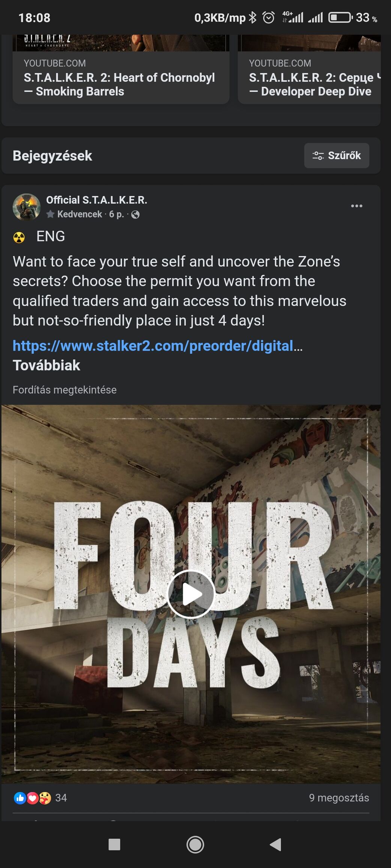This screenshot has width=391, height=868.
Task: Tap the Android Home navigation button
Action: tap(195, 845)
